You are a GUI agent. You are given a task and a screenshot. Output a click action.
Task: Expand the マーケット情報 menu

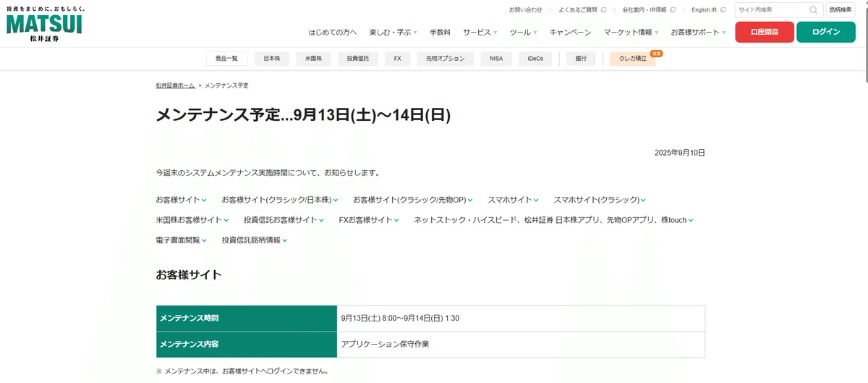[x=631, y=33]
